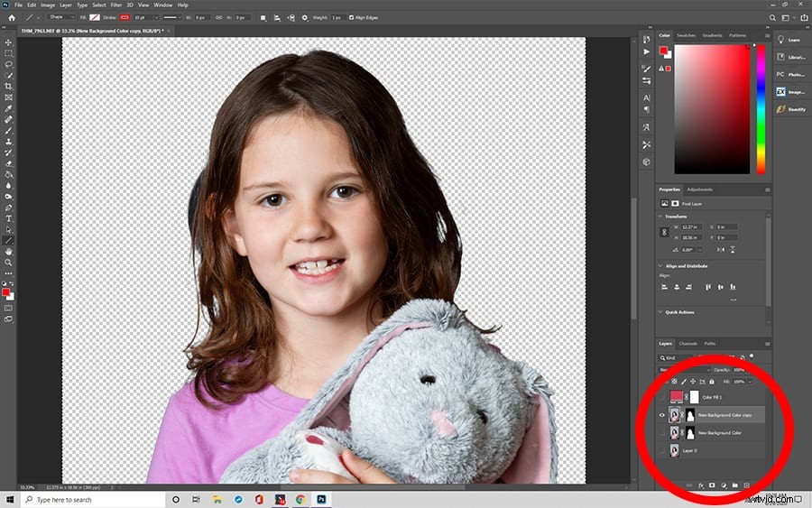The width and height of the screenshot is (812, 508).
Task: Open the Learn panel
Action: pyautogui.click(x=789, y=40)
